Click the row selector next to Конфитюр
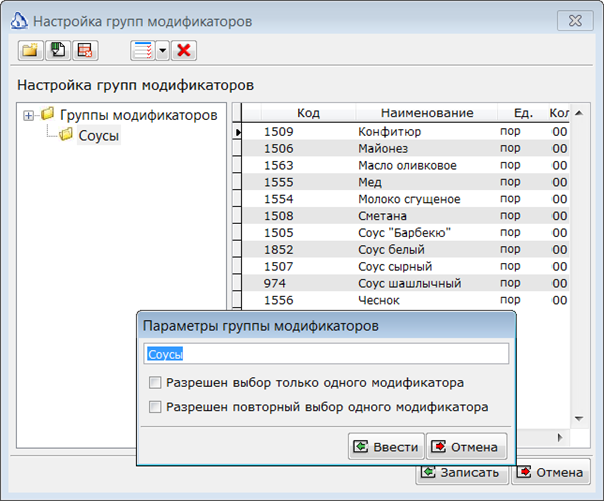Viewport: 604px width, 501px height. (x=237, y=132)
